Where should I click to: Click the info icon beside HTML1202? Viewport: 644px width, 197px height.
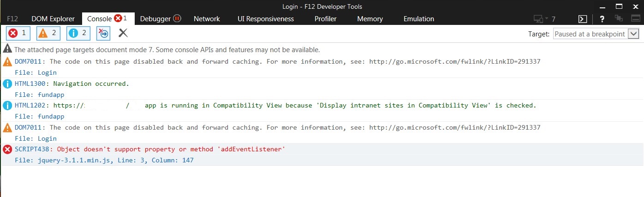[x=7, y=106]
